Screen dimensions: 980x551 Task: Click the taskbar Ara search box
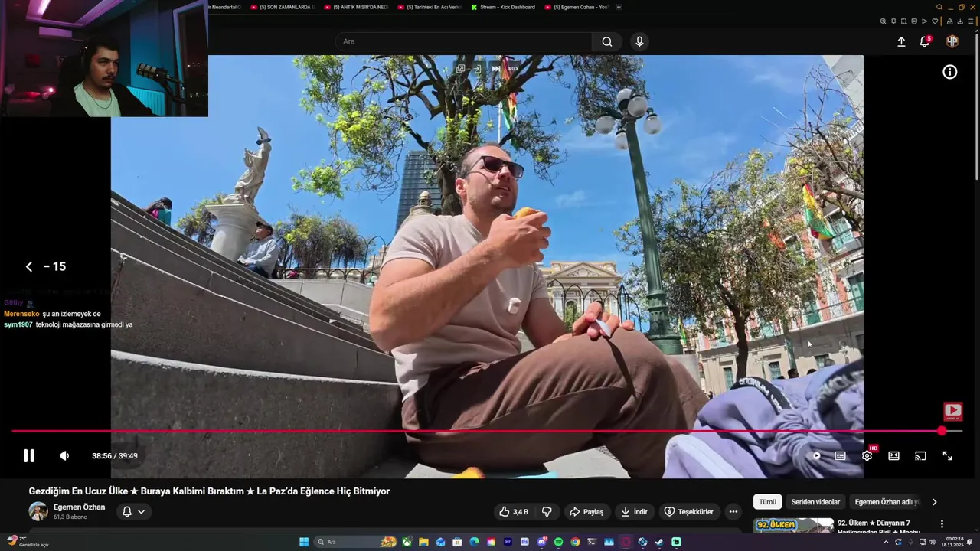pos(357,542)
